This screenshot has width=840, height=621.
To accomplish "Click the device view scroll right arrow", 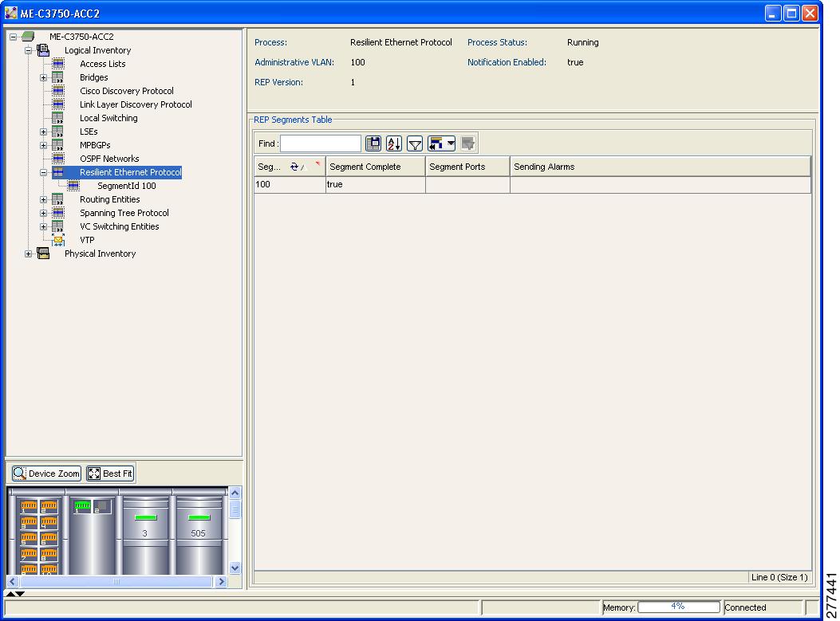I will point(221,581).
